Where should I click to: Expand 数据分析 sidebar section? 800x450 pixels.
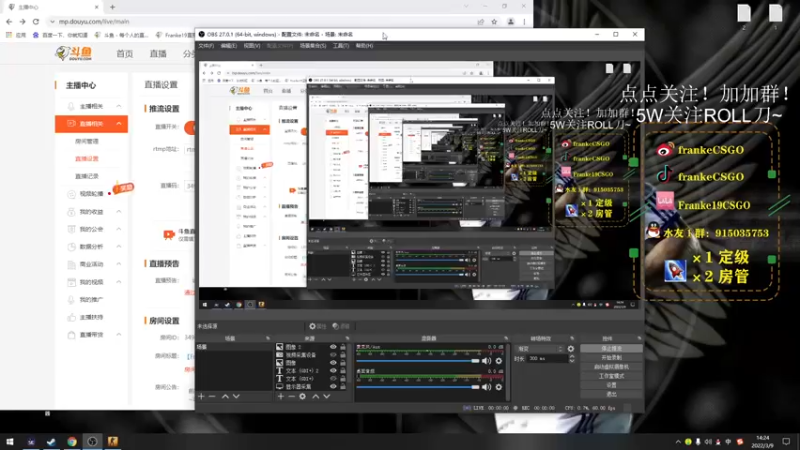coord(118,246)
